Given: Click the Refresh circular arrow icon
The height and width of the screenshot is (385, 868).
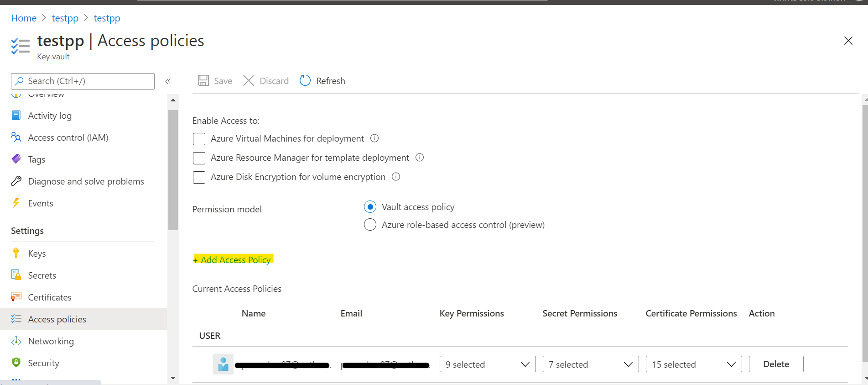Looking at the screenshot, I should 305,81.
